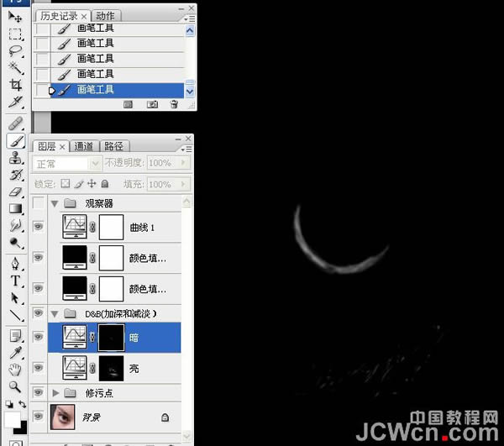Open the Layers panel flyout menu

tap(186, 150)
